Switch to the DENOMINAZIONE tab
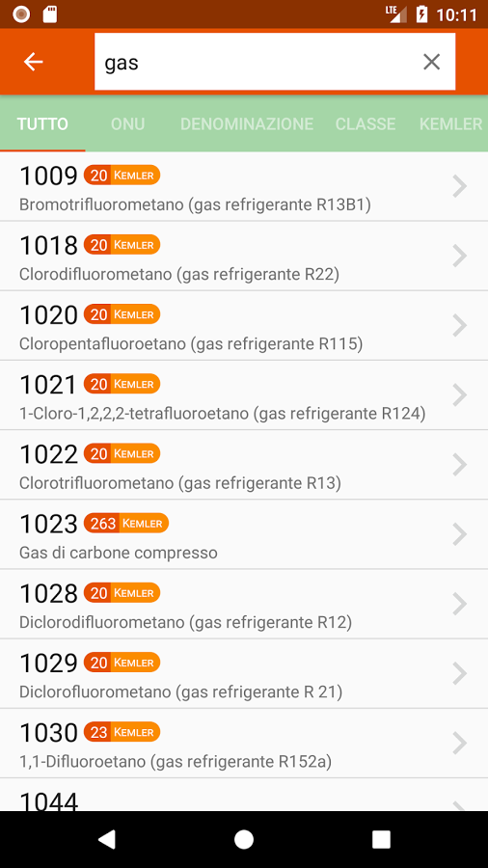This screenshot has width=488, height=868. pos(247,124)
